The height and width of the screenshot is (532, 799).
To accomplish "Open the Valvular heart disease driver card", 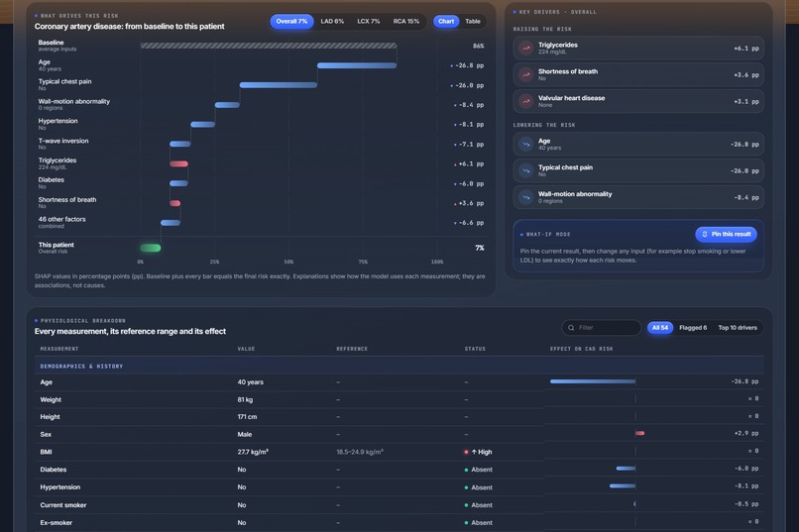I will [x=638, y=101].
